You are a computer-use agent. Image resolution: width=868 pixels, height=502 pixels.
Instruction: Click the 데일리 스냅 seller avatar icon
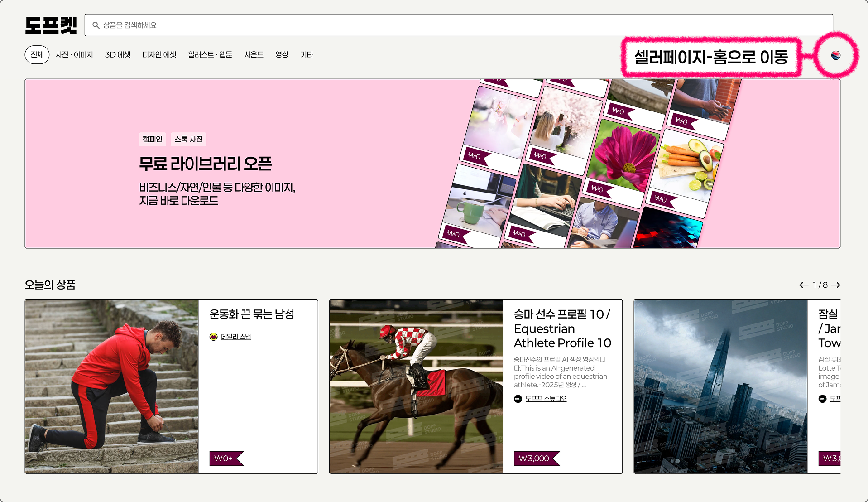(x=214, y=337)
